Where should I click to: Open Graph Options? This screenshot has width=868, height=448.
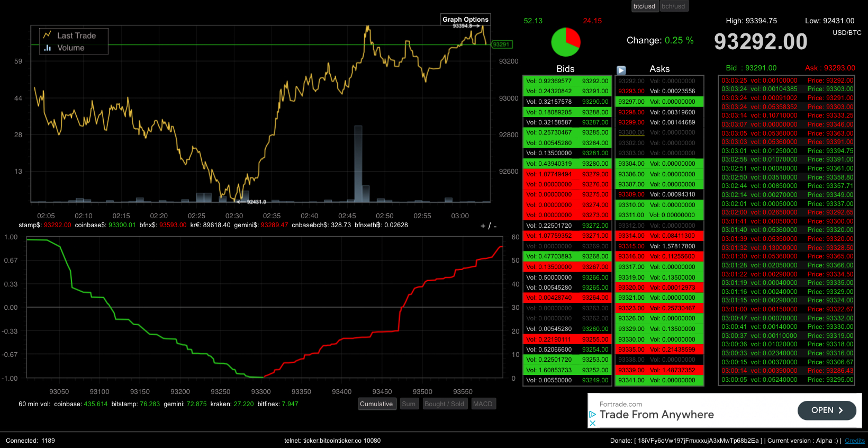point(466,20)
